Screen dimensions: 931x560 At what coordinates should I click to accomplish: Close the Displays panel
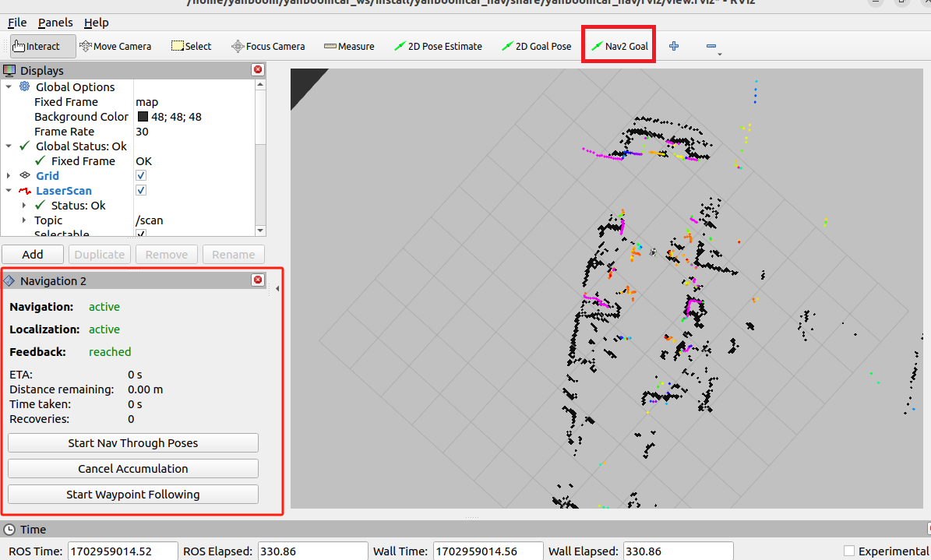click(258, 70)
